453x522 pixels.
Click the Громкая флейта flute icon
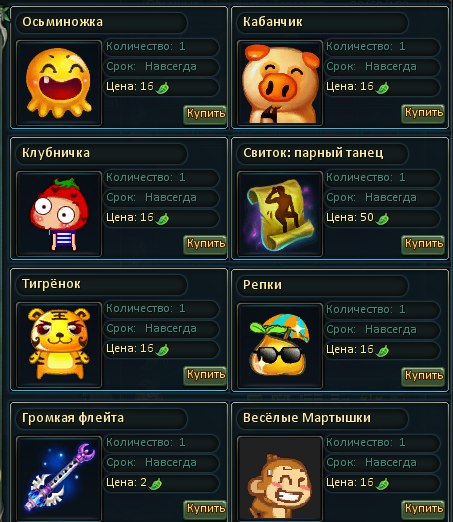[59, 479]
